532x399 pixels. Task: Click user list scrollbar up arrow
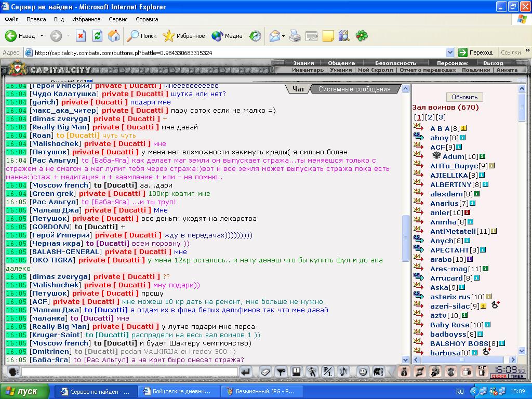[522, 89]
